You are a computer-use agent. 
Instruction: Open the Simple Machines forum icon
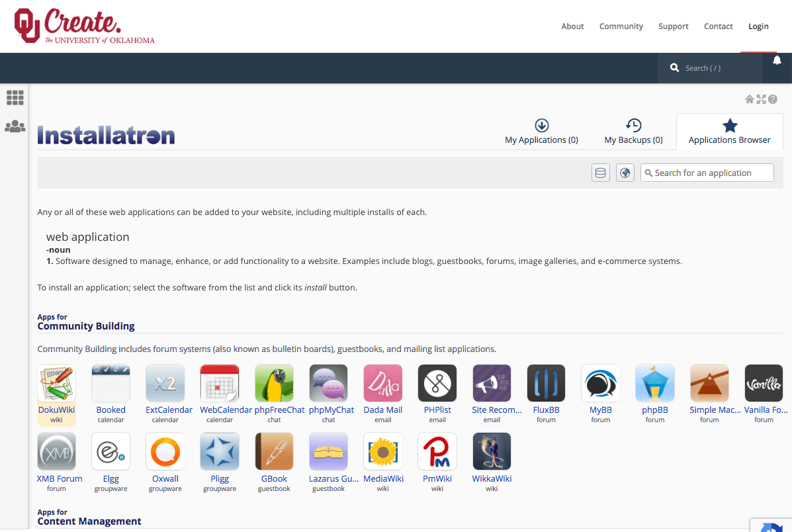710,383
